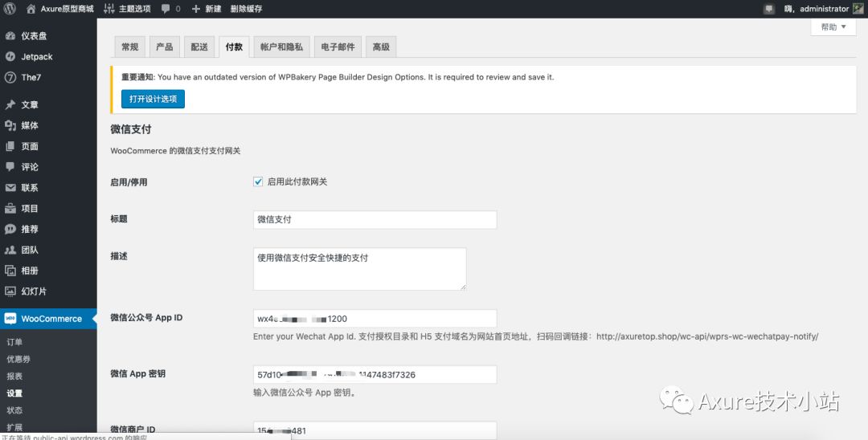Switch to the 产品 tab

(165, 47)
